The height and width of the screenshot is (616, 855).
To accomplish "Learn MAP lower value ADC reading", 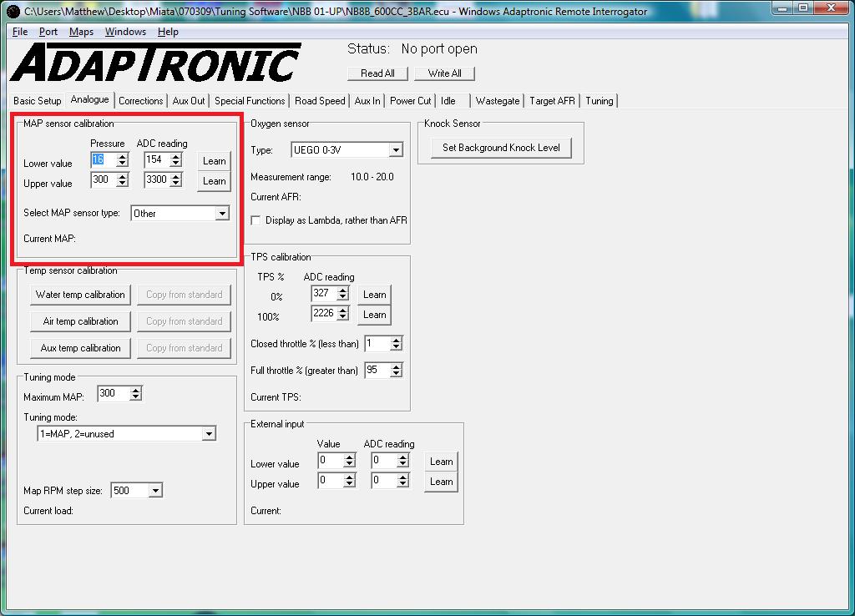I will (215, 161).
